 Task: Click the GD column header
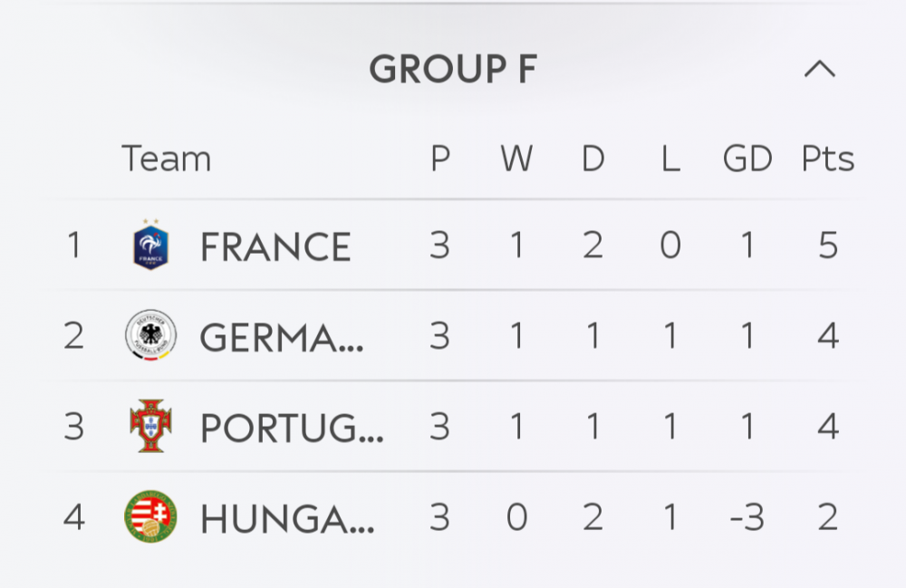click(x=747, y=159)
